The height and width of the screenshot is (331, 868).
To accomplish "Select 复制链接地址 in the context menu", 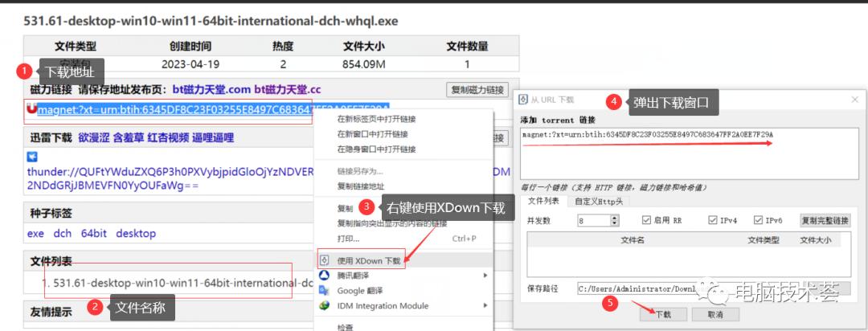I will (x=360, y=186).
